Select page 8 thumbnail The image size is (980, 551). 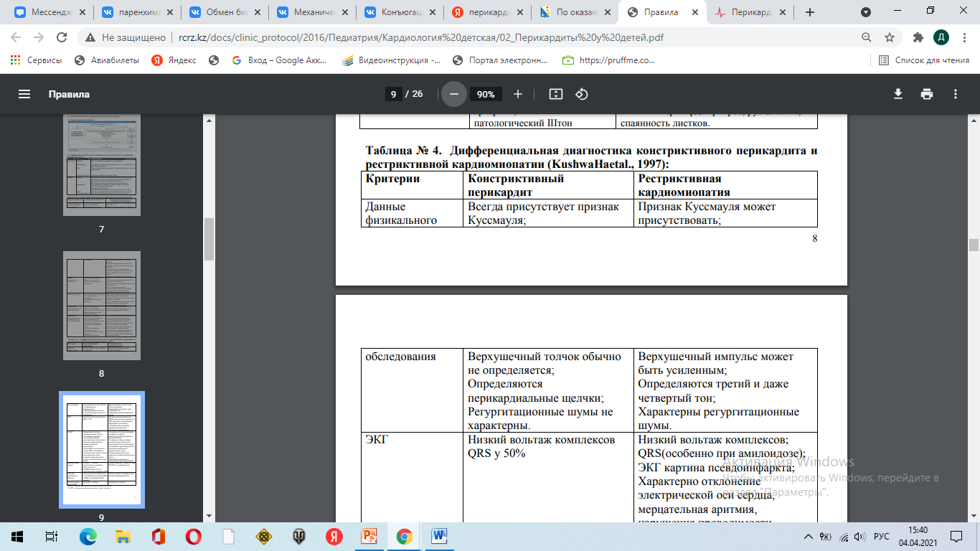[101, 306]
